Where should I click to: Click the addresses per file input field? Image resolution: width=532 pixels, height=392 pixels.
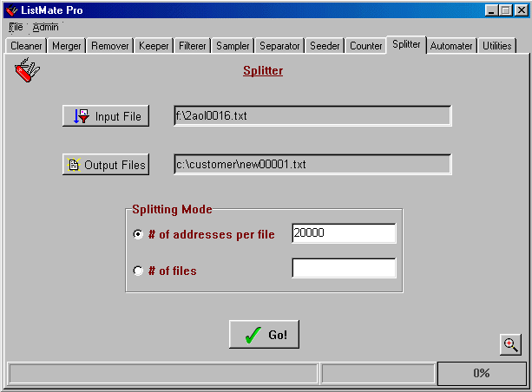[x=344, y=233]
